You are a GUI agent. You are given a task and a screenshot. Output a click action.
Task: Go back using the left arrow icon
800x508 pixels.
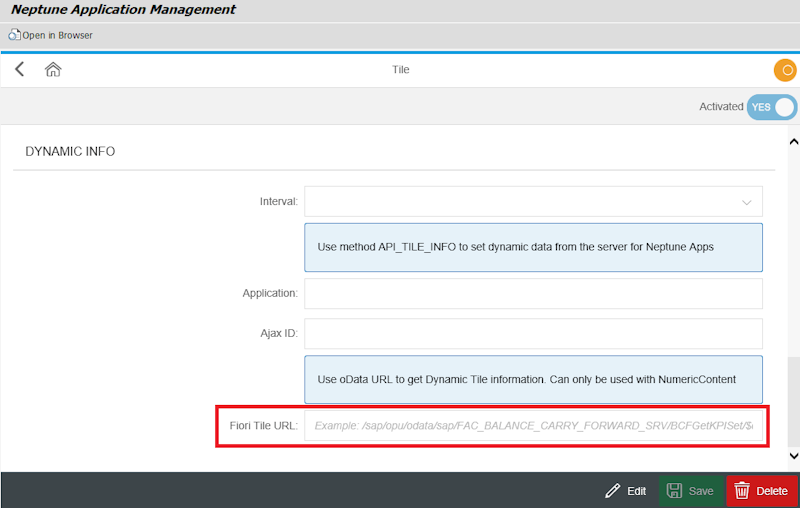[x=19, y=69]
